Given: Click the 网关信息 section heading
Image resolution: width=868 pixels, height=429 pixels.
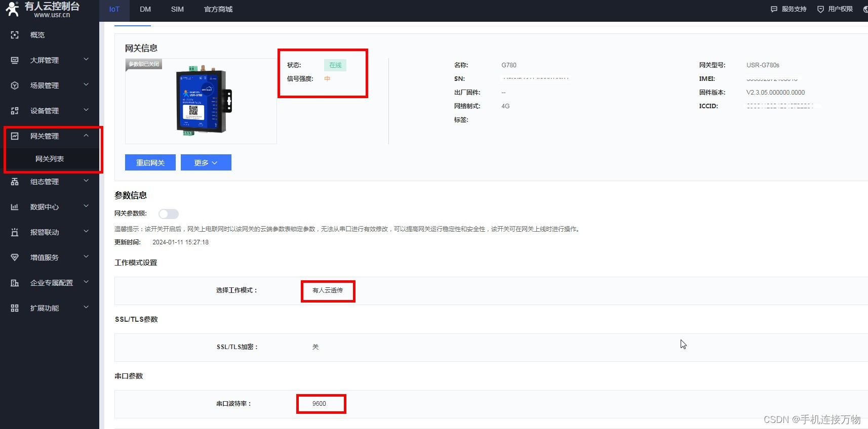Looking at the screenshot, I should point(141,48).
